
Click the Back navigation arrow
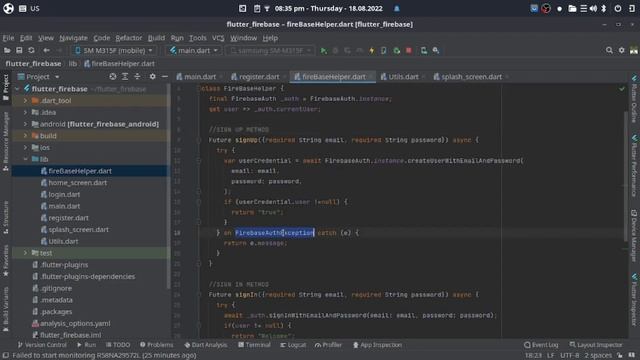coord(47,50)
